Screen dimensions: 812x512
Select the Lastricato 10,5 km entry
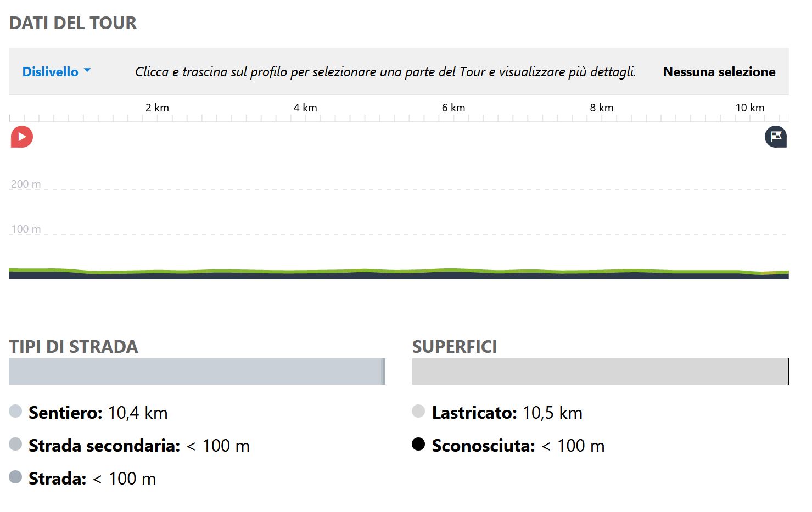click(507, 413)
